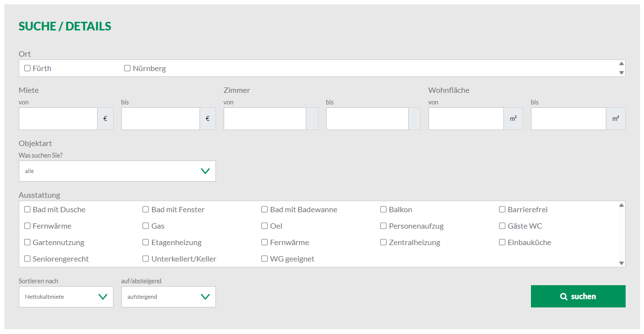
Task: Focus the Miete bis input field
Action: click(x=161, y=119)
